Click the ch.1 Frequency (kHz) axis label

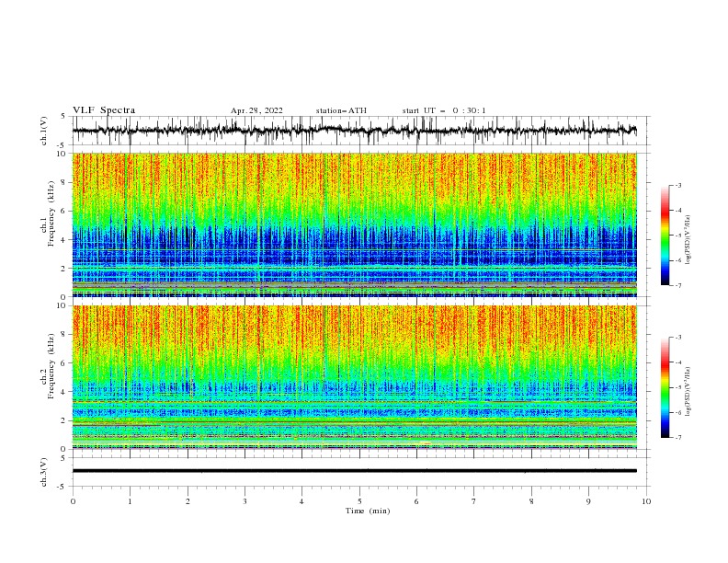[x=48, y=212]
